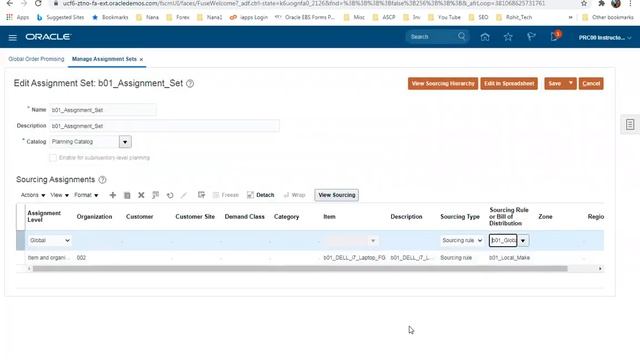Select the b01_Local_Make sourcing rule cell
Viewport: 640px width, 360px height.
(509, 258)
